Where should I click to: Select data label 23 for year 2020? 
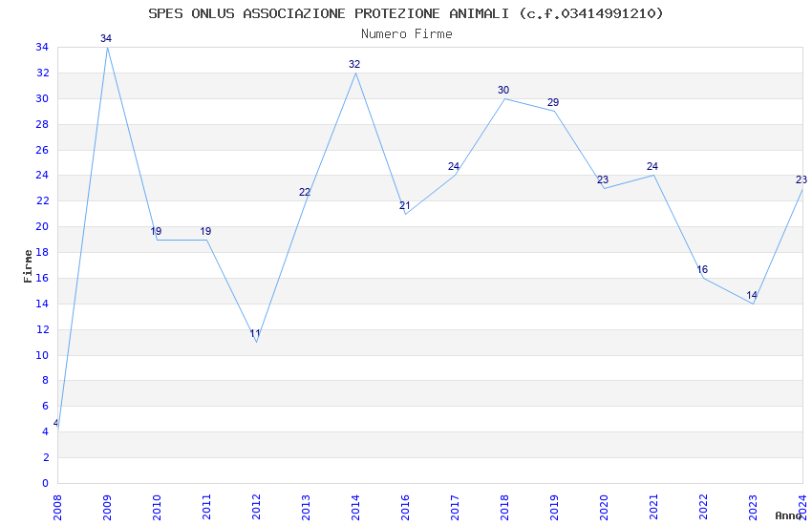(603, 180)
